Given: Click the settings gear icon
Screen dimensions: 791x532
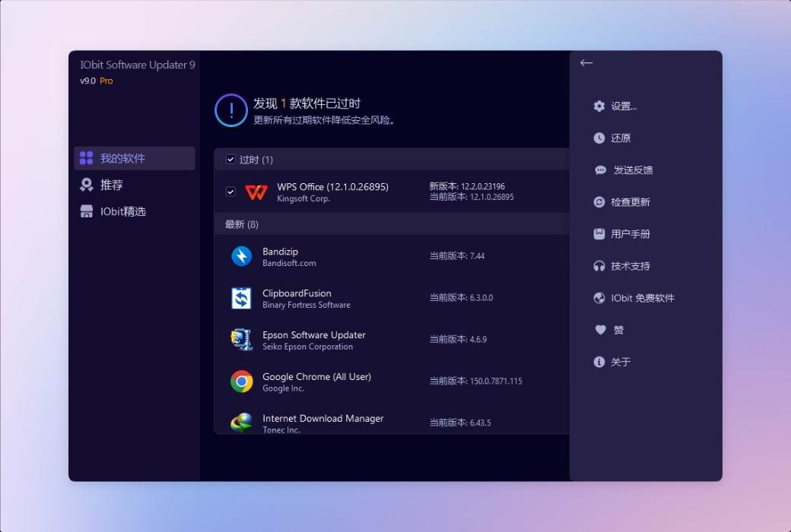Looking at the screenshot, I should (599, 106).
